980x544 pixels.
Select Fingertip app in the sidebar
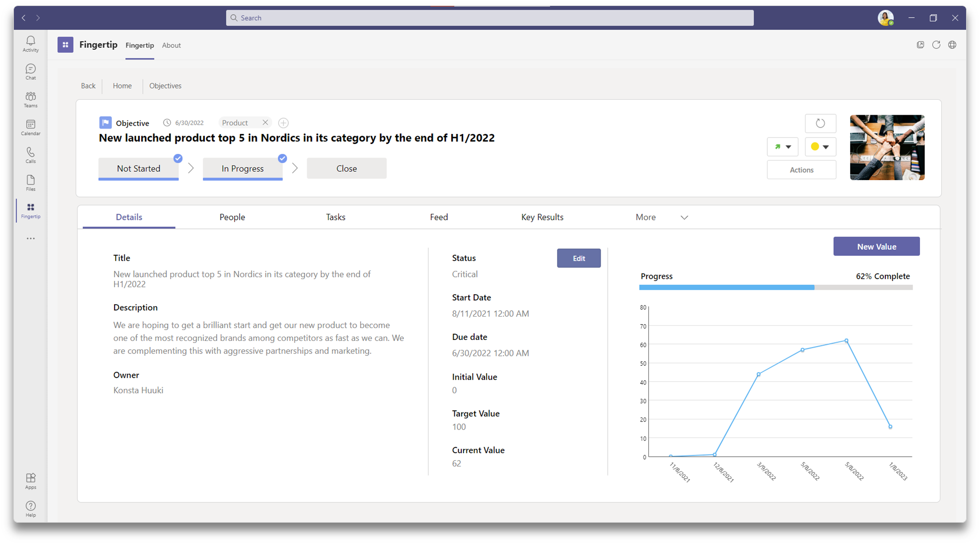click(x=31, y=210)
